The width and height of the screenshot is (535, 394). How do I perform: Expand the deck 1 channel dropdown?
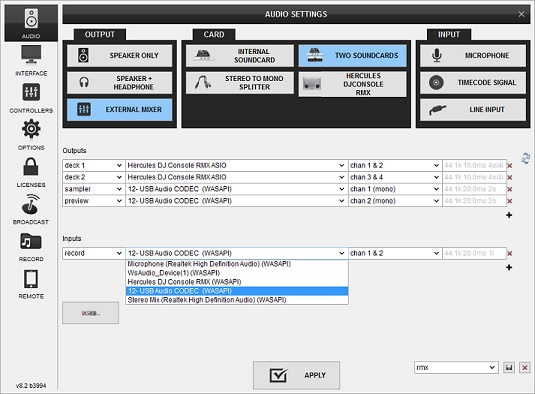395,165
